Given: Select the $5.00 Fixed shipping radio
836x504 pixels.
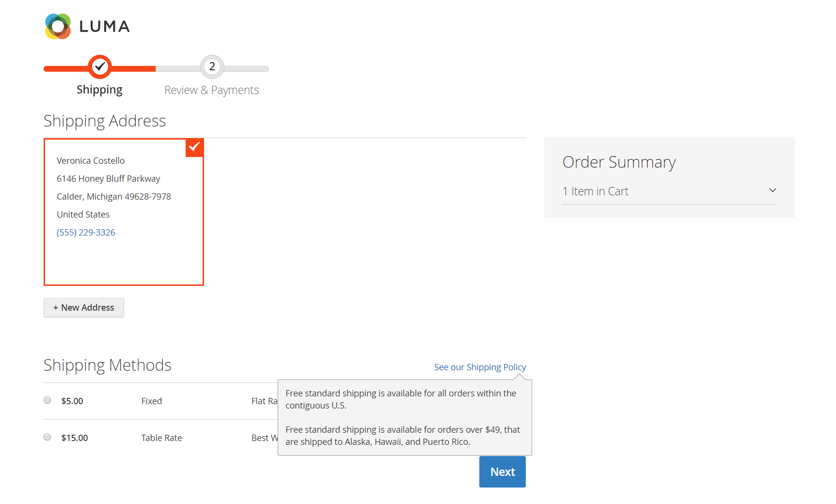Looking at the screenshot, I should coord(47,400).
